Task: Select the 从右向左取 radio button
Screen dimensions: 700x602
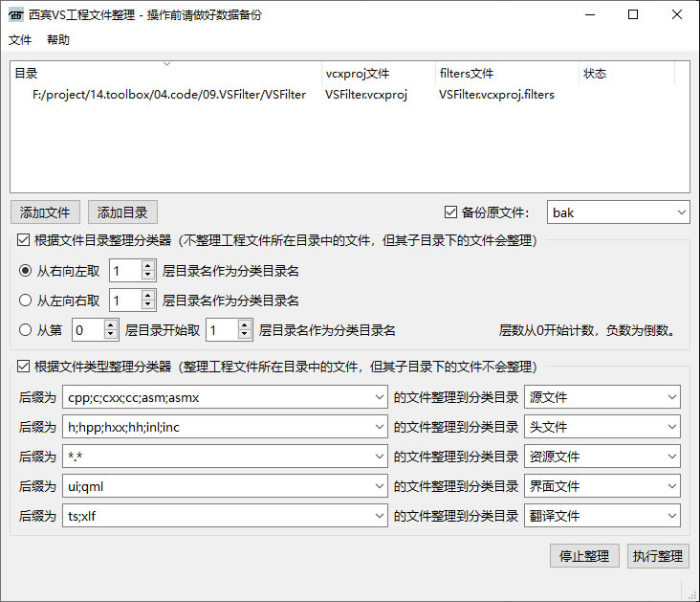Action: tap(25, 272)
